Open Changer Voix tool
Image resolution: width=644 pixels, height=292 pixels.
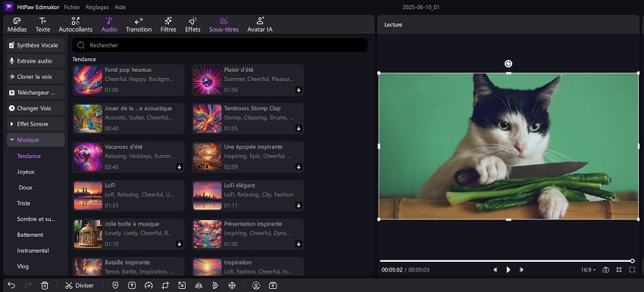pos(36,108)
